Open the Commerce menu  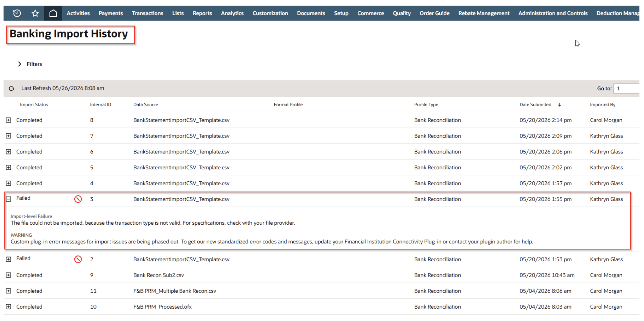(x=370, y=13)
